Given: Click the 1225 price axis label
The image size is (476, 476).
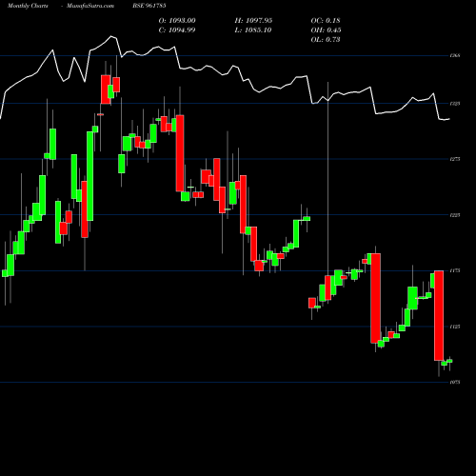Looking at the screenshot, I should 455,215.
